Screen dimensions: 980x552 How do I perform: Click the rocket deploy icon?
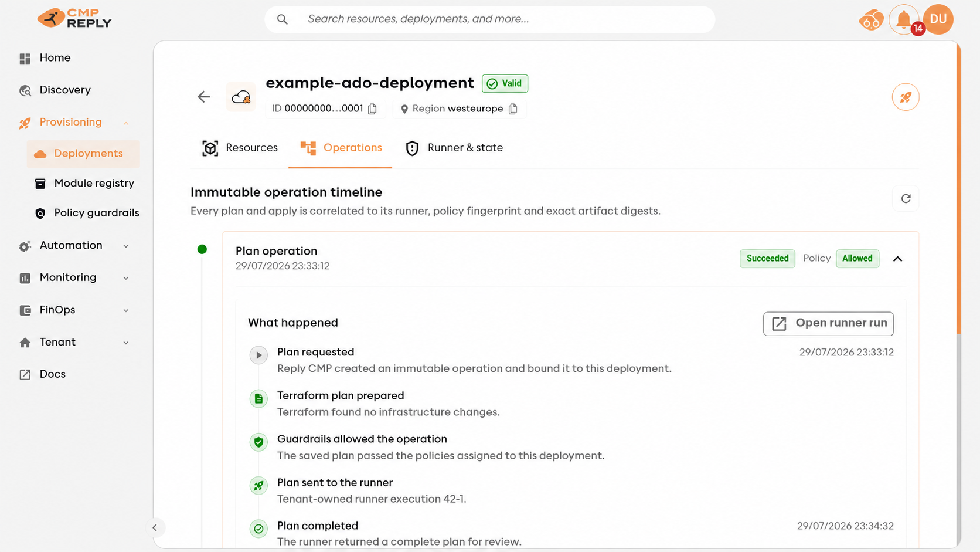coord(906,97)
